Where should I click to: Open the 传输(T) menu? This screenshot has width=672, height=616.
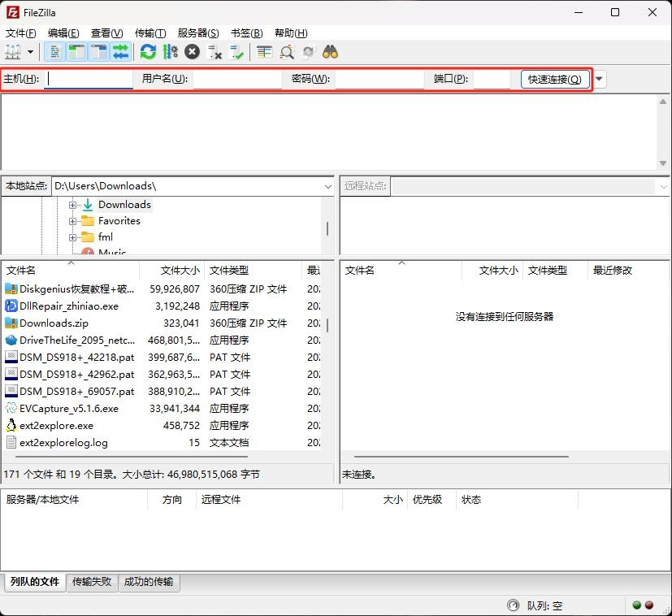[150, 33]
